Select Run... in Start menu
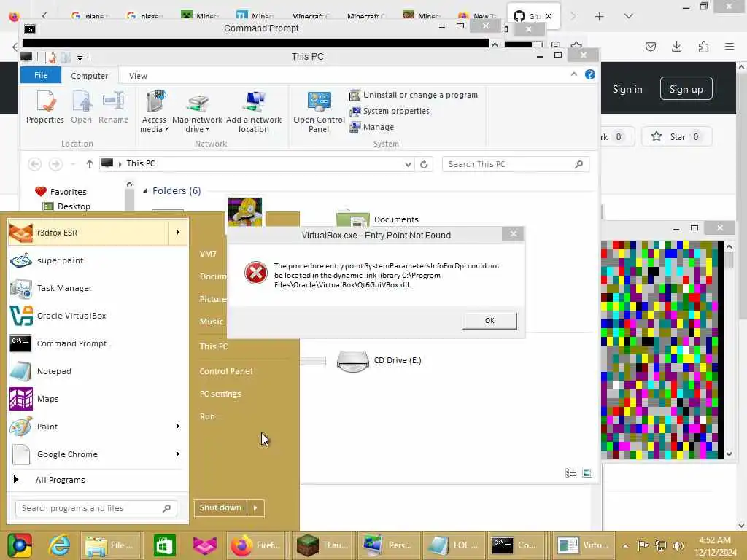The width and height of the screenshot is (747, 560). coord(210,416)
